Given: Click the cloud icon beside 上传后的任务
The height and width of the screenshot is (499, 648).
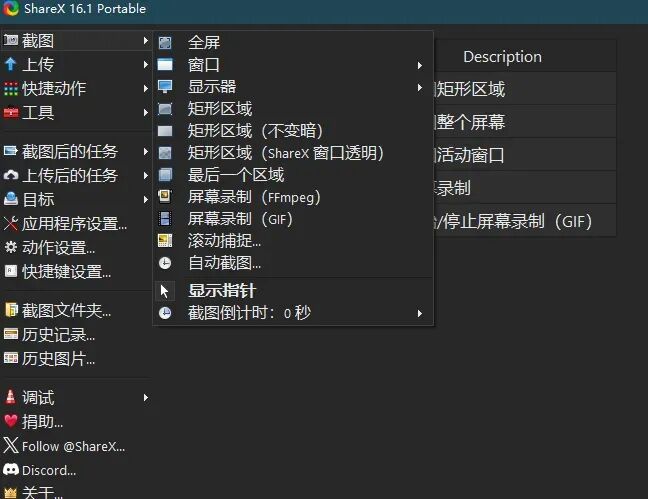Looking at the screenshot, I should [x=11, y=175].
